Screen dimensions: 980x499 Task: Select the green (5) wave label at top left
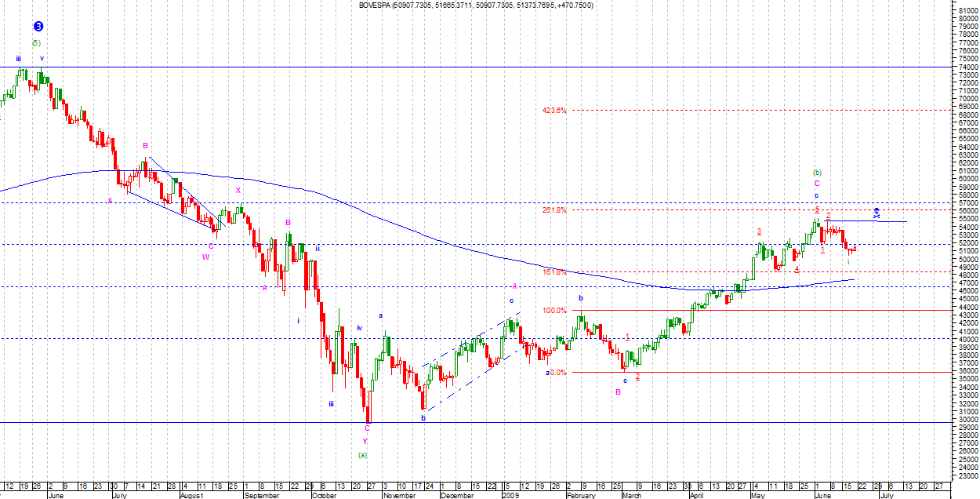(x=36, y=42)
